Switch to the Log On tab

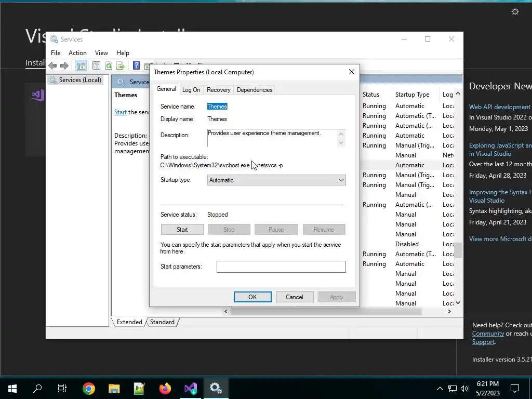(191, 90)
